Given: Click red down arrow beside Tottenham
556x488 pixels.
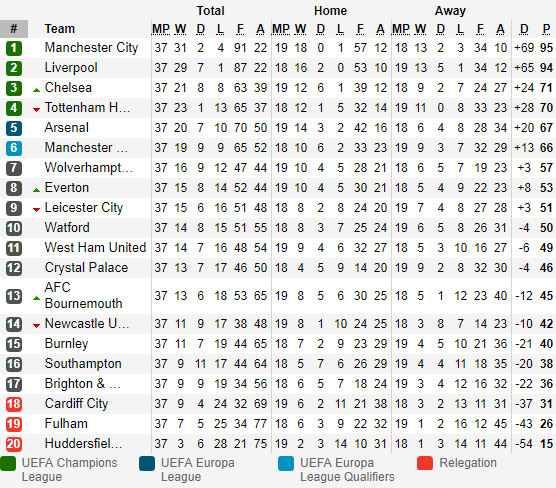Looking at the screenshot, I should pyautogui.click(x=36, y=110).
